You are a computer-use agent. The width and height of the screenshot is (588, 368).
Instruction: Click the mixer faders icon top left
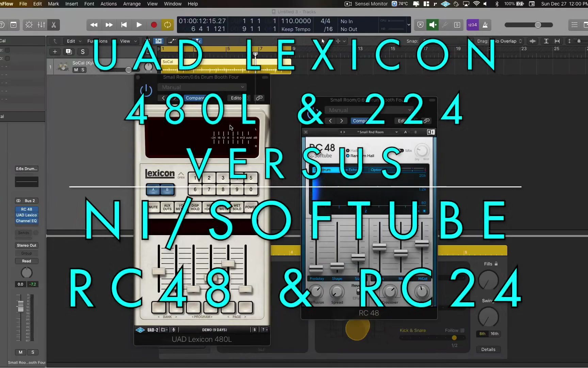[x=41, y=25]
